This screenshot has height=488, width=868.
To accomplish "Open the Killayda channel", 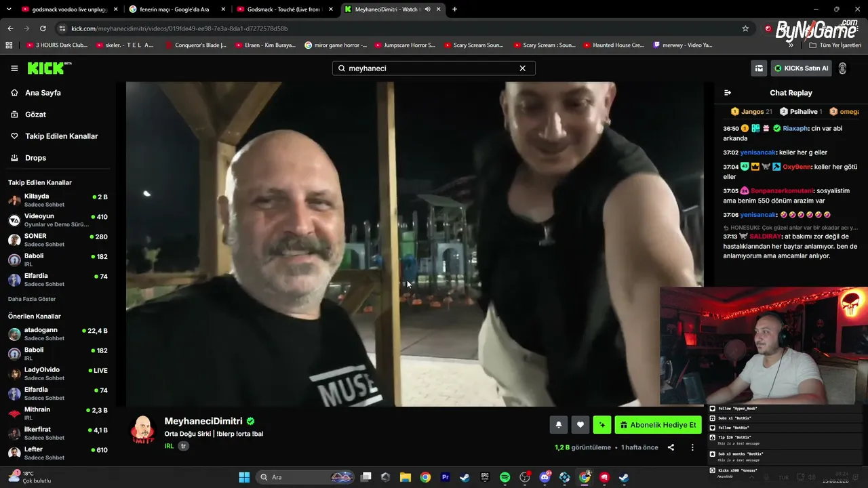I will pos(58,200).
